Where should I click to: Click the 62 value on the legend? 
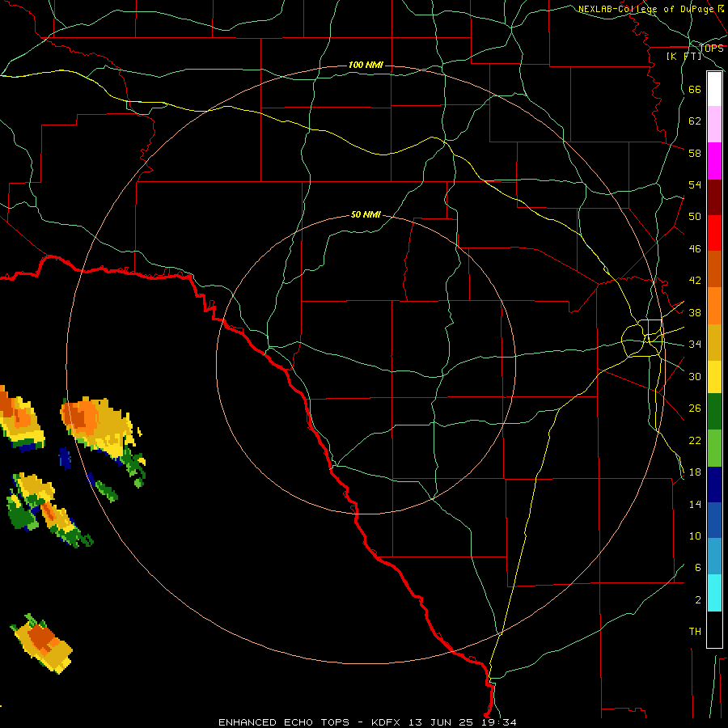(x=695, y=121)
